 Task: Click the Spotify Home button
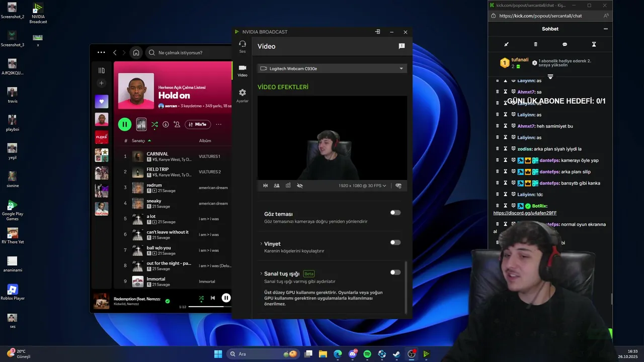pyautogui.click(x=136, y=53)
